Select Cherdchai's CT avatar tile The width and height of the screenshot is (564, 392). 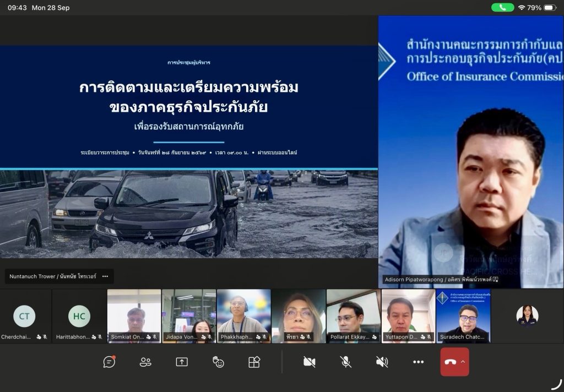click(24, 316)
